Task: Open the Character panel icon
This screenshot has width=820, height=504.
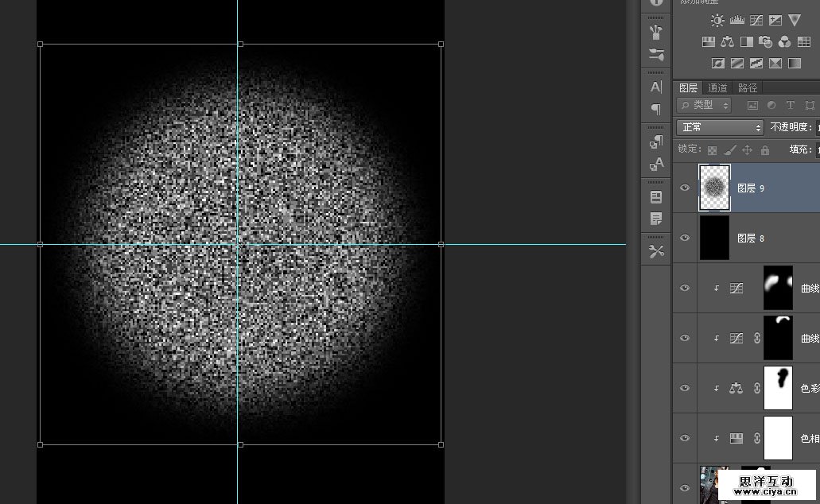Action: [656, 87]
